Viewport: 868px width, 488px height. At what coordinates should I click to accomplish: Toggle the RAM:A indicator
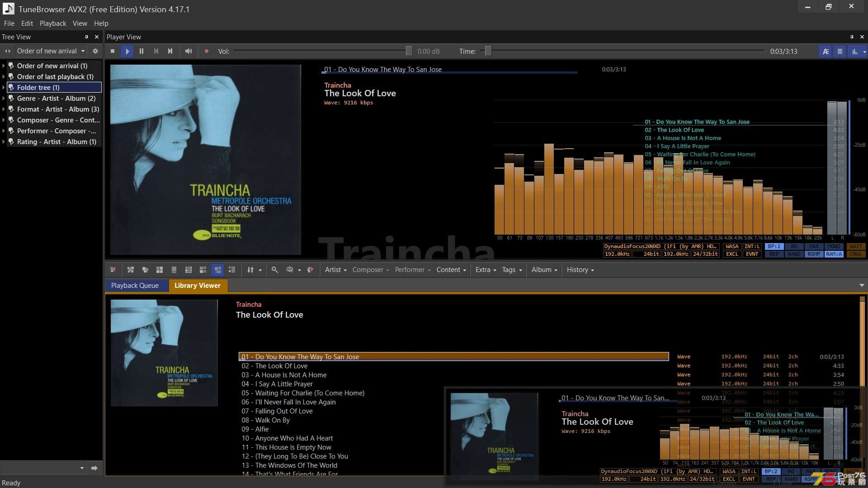pyautogui.click(x=834, y=254)
